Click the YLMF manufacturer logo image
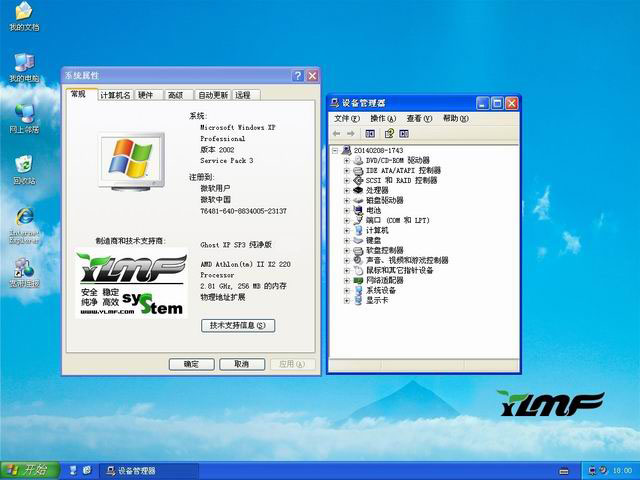Viewport: 640px width, 480px height. click(x=131, y=284)
